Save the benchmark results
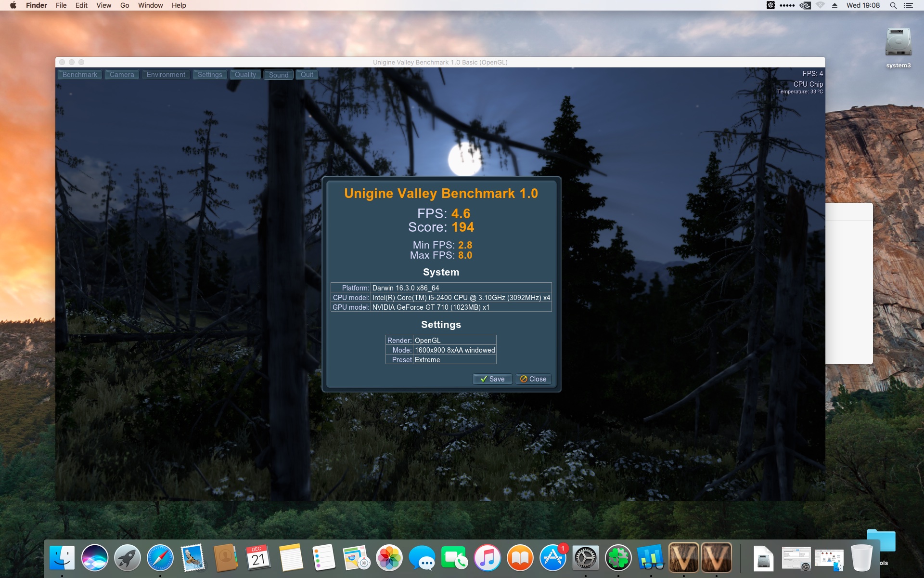This screenshot has height=578, width=924. point(492,379)
